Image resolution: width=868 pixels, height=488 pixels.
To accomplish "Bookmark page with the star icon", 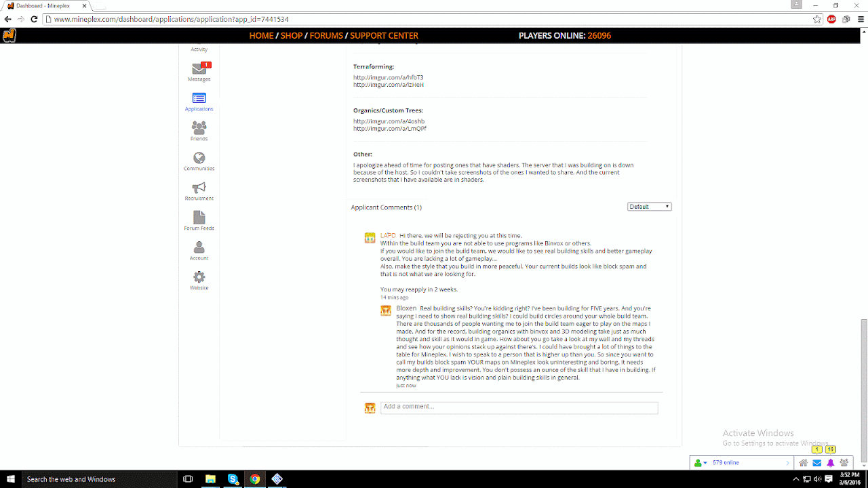I will pos(818,19).
